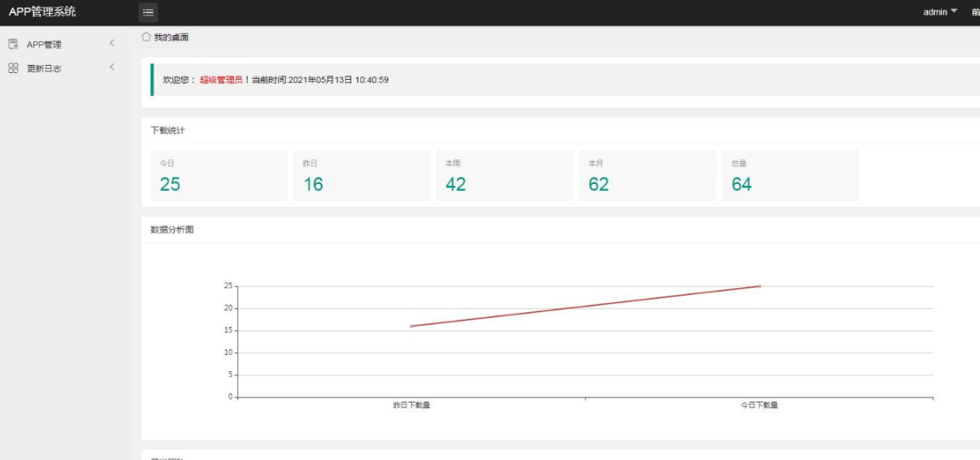Click the 本周 label in stats card

[452, 163]
